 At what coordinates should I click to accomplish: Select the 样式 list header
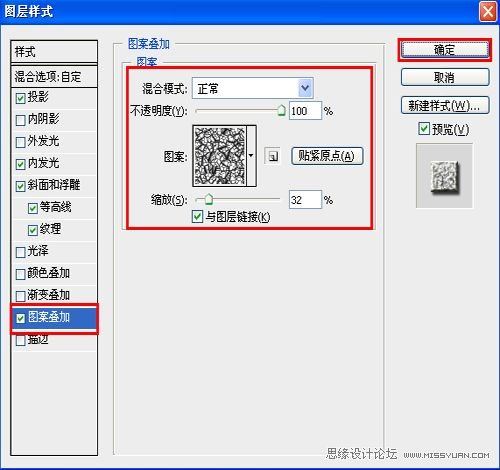pyautogui.click(x=54, y=52)
